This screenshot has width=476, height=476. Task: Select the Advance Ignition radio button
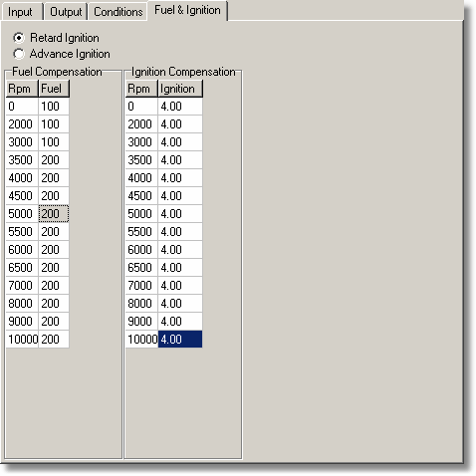pos(19,54)
